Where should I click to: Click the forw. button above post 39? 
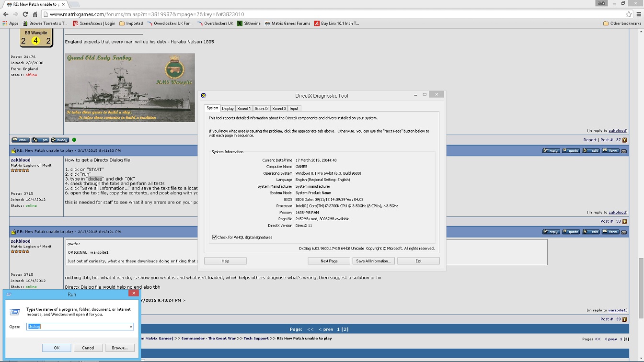point(610,232)
